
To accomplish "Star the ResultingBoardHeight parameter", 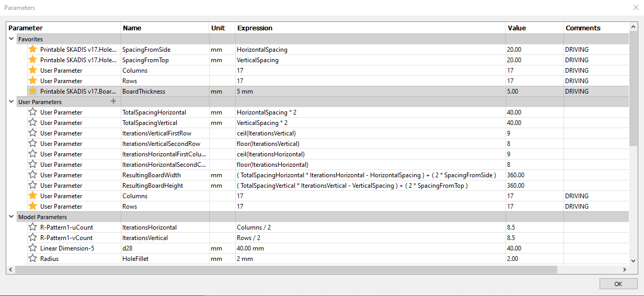I will click(32, 185).
